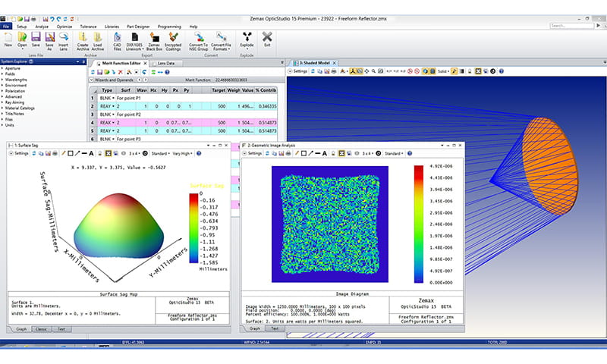Refresh the Shaded Model window
The image size is (607, 364).
(313, 71)
